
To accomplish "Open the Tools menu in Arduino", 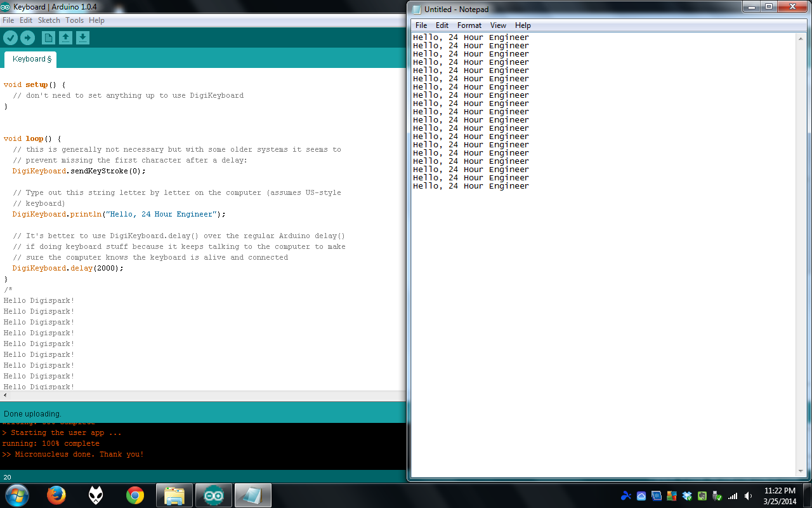I will coord(74,20).
